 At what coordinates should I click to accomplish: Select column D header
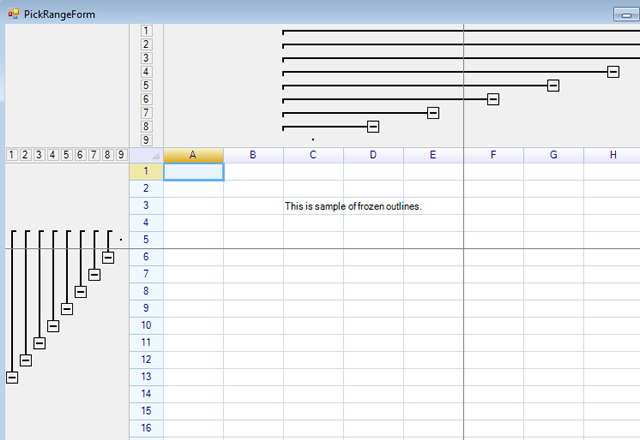point(373,155)
